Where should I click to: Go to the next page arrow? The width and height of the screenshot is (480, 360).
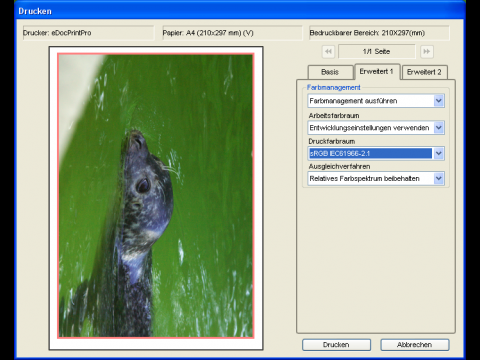click(426, 51)
